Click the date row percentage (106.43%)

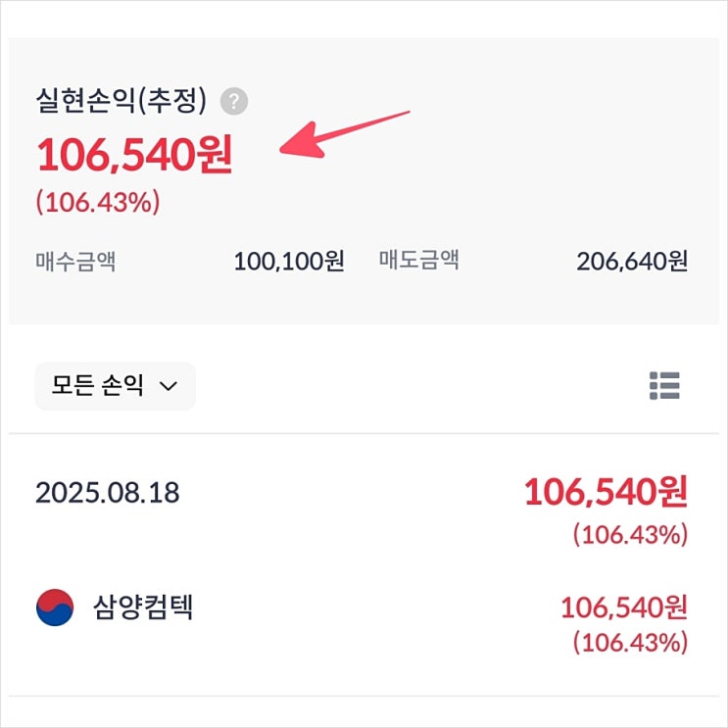tap(630, 535)
